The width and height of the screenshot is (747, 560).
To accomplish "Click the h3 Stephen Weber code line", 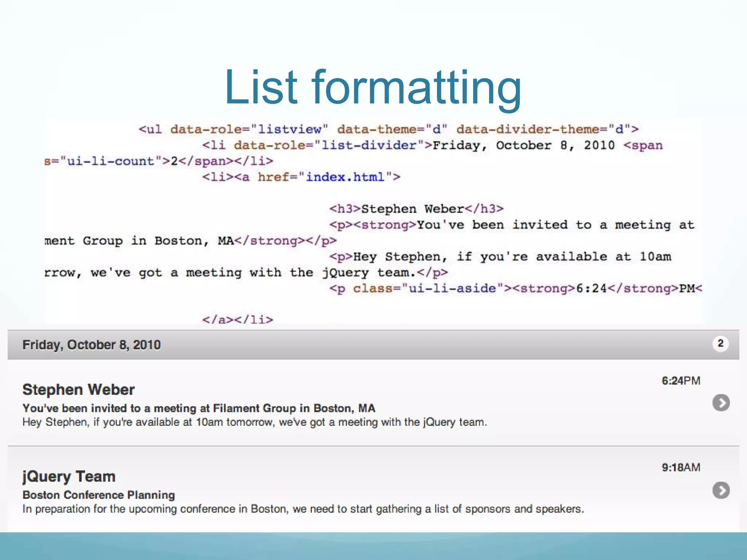I will click(x=417, y=209).
